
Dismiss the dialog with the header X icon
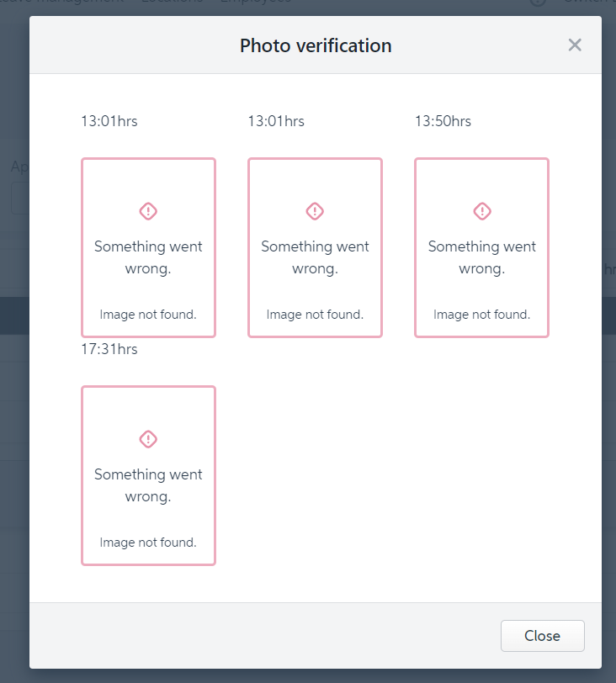(575, 45)
